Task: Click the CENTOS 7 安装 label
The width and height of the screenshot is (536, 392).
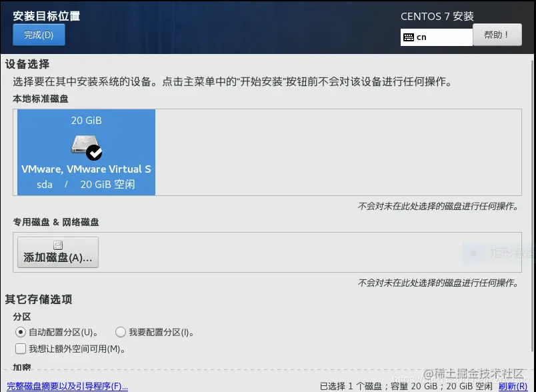Action: tap(437, 17)
